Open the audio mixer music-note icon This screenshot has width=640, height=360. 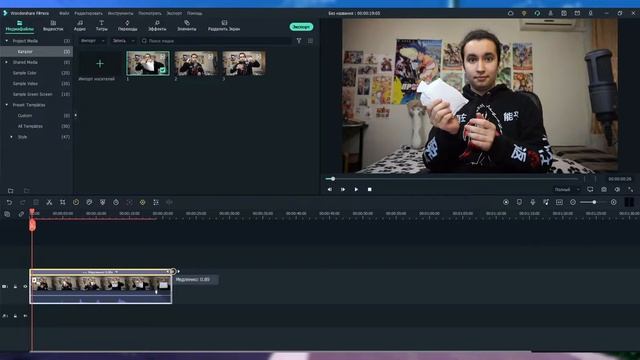[x=546, y=202]
